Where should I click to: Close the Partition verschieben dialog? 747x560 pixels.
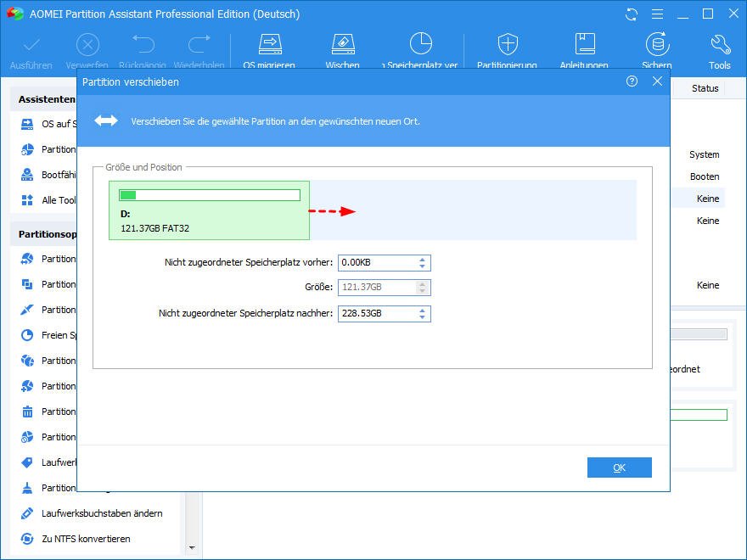[657, 81]
